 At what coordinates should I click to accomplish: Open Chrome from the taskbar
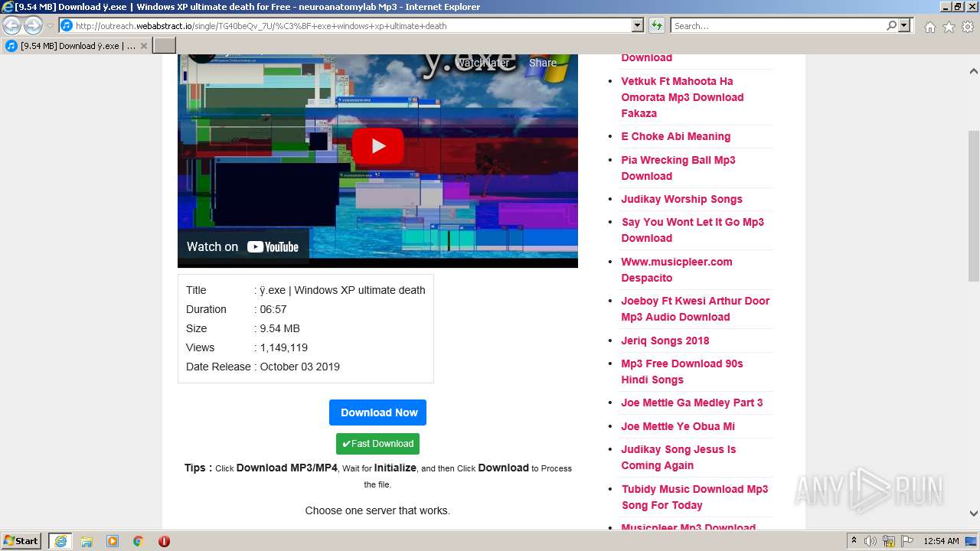[x=138, y=541]
